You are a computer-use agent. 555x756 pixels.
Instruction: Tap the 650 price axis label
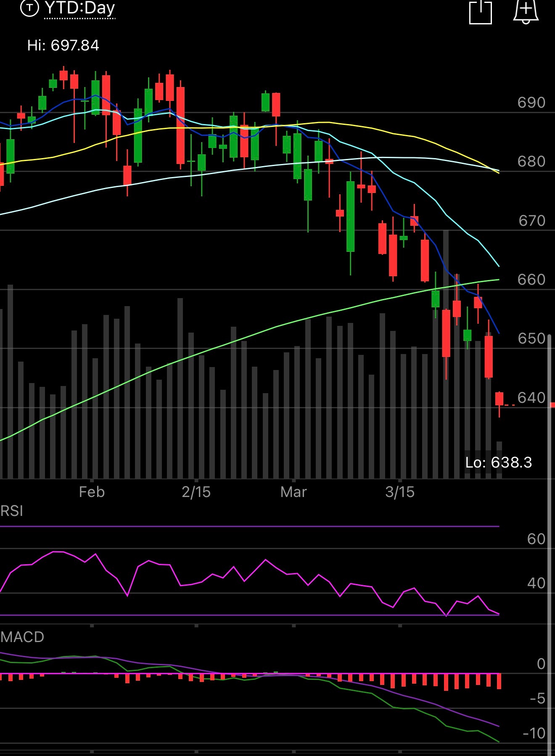pyautogui.click(x=531, y=338)
